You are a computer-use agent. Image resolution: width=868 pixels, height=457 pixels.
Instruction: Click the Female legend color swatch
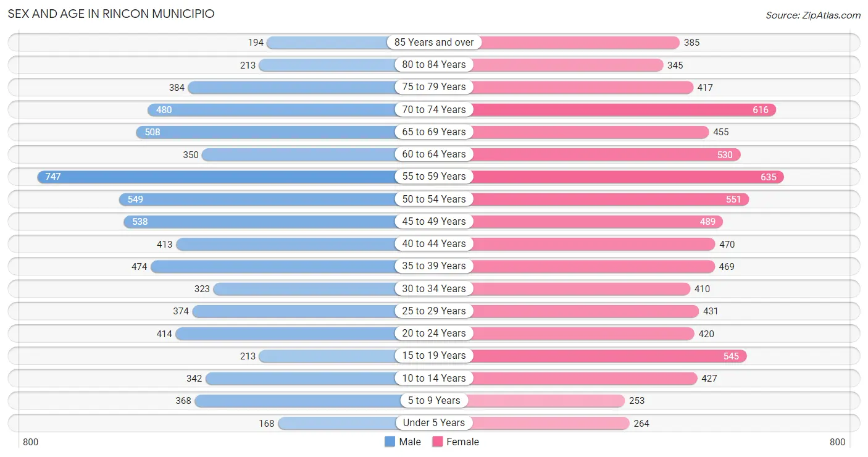(x=438, y=442)
